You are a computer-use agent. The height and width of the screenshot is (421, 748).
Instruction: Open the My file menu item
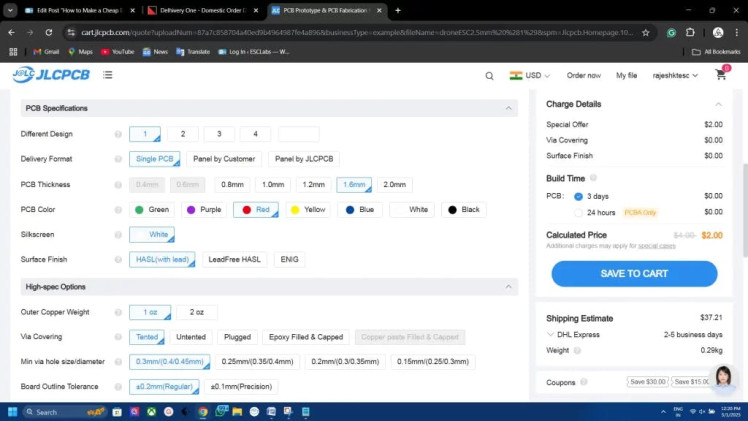(626, 75)
